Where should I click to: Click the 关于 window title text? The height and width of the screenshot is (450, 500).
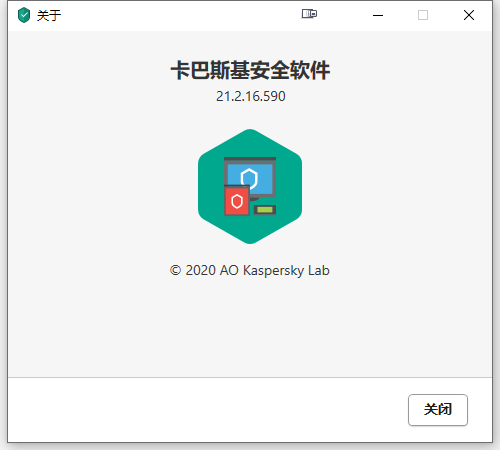[49, 15]
